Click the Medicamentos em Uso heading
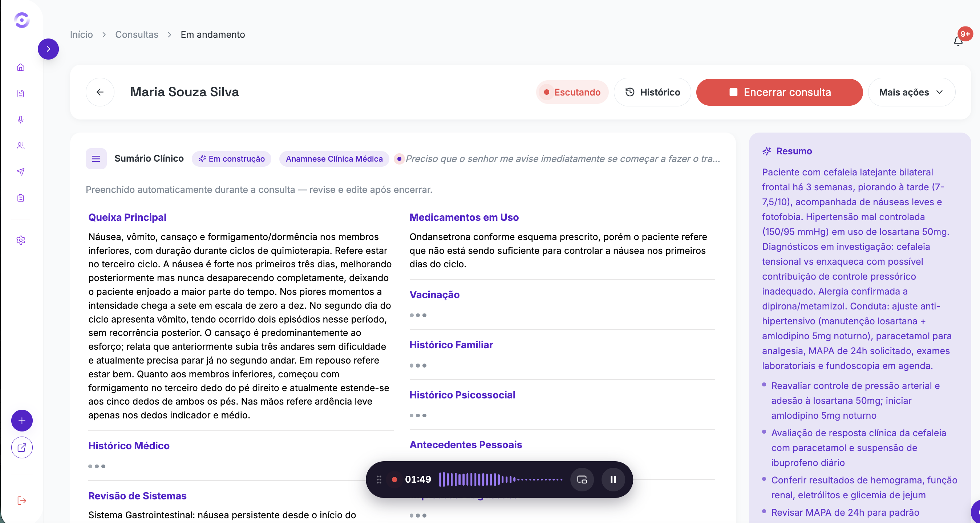The height and width of the screenshot is (523, 980). tap(464, 218)
